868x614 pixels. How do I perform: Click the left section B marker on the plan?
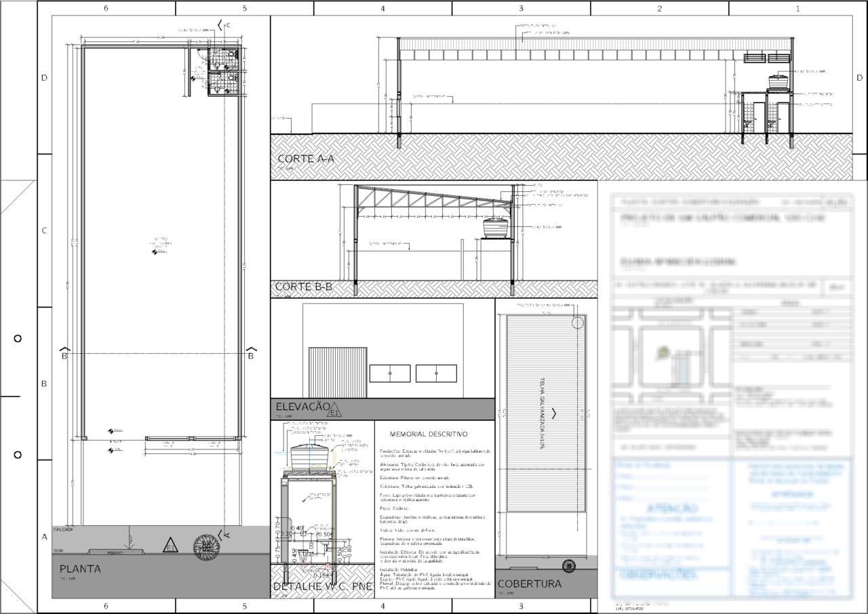(65, 353)
